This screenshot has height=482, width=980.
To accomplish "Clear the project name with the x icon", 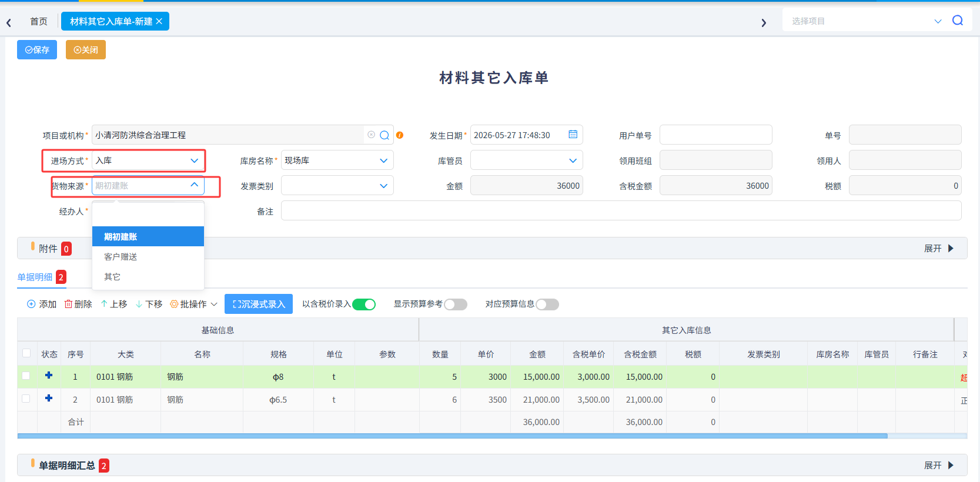I will tap(371, 135).
